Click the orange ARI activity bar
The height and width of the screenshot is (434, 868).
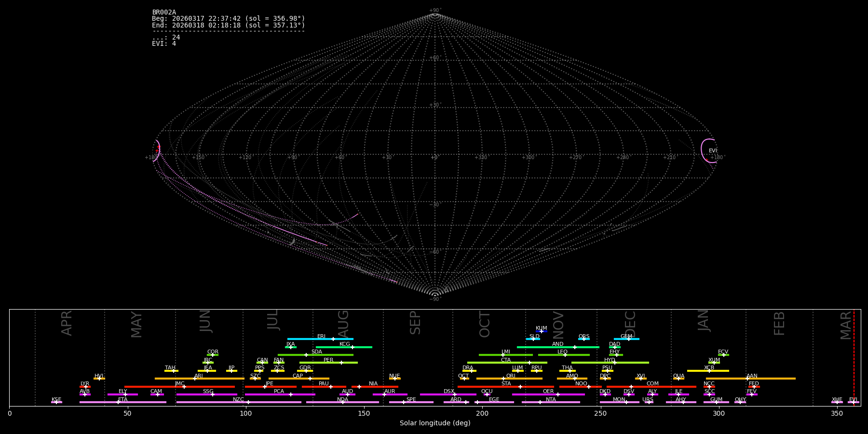[199, 379]
